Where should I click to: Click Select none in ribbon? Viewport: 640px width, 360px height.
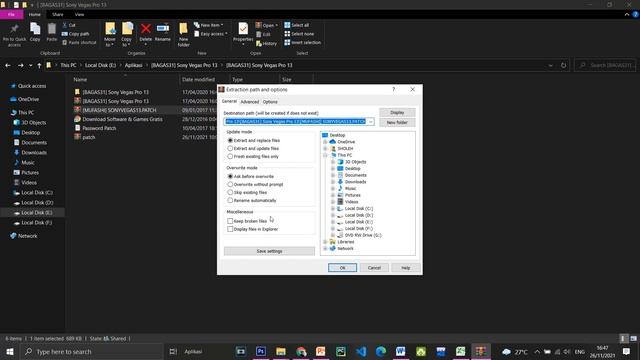(299, 34)
